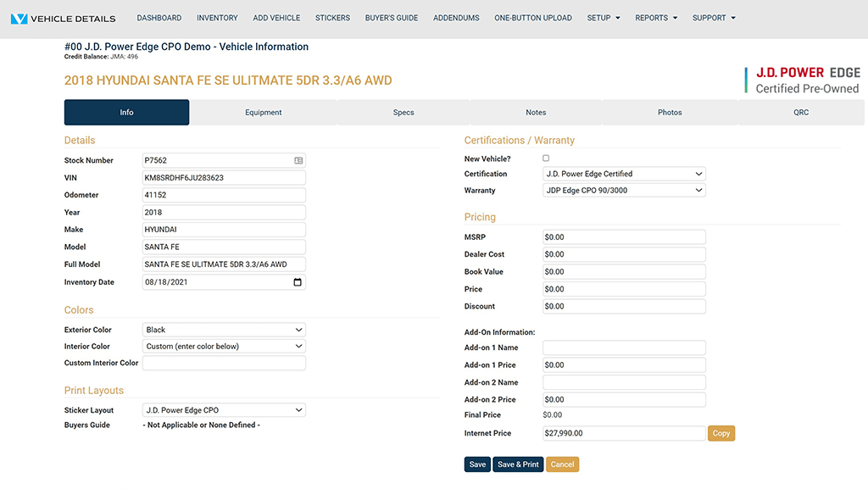Image resolution: width=868 pixels, height=489 pixels.
Task: Open the Certification dropdown
Action: pyautogui.click(x=624, y=174)
